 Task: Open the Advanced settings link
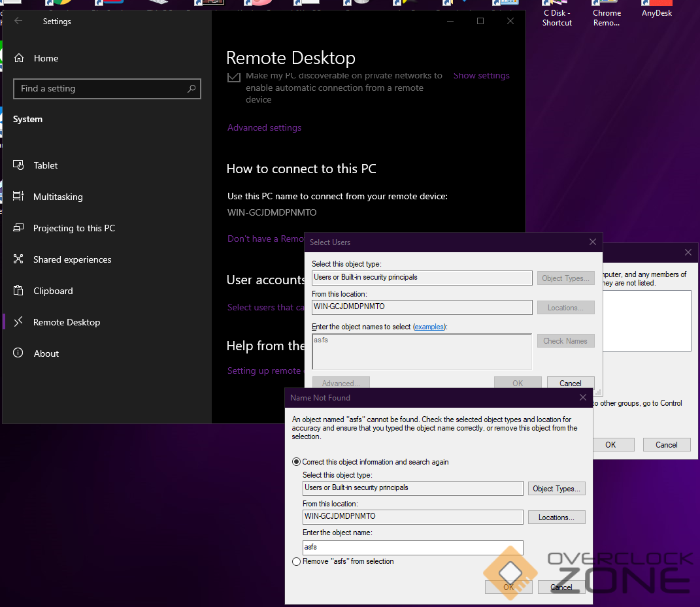[x=264, y=127]
